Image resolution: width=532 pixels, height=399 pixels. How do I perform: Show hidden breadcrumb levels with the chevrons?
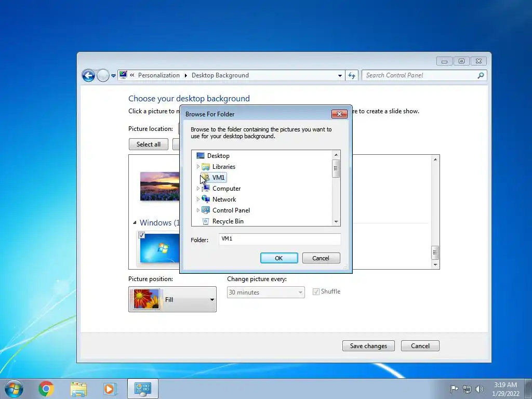132,75
